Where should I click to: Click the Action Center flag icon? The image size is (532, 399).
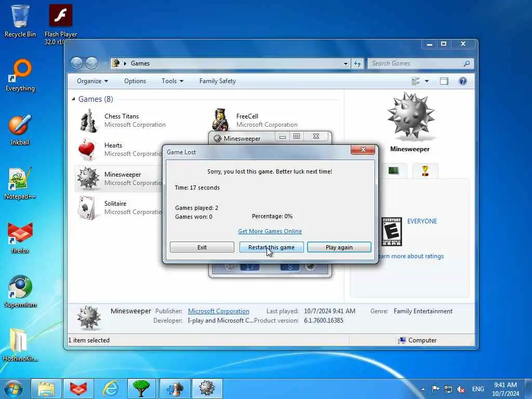click(436, 389)
